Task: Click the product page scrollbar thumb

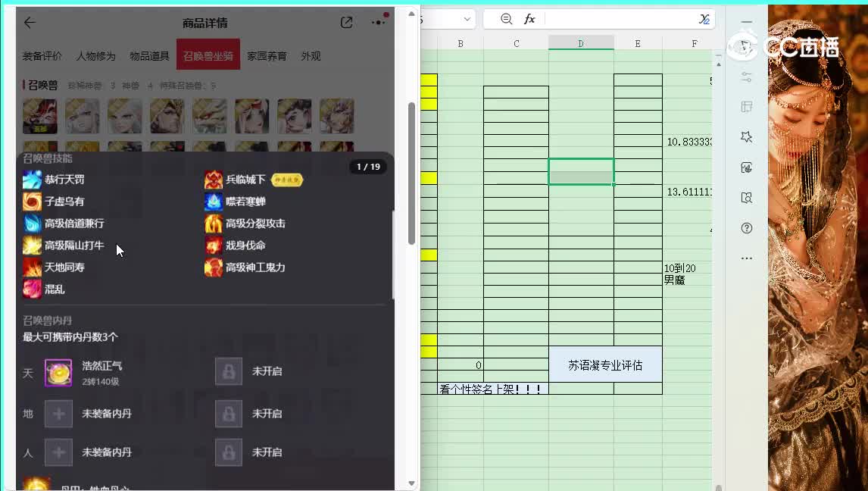Action: tap(411, 174)
